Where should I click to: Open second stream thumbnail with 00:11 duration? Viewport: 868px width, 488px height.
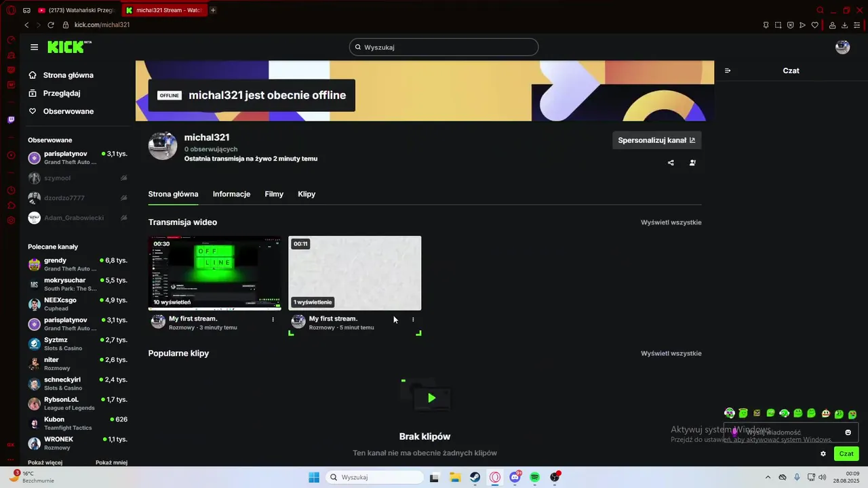point(355,273)
